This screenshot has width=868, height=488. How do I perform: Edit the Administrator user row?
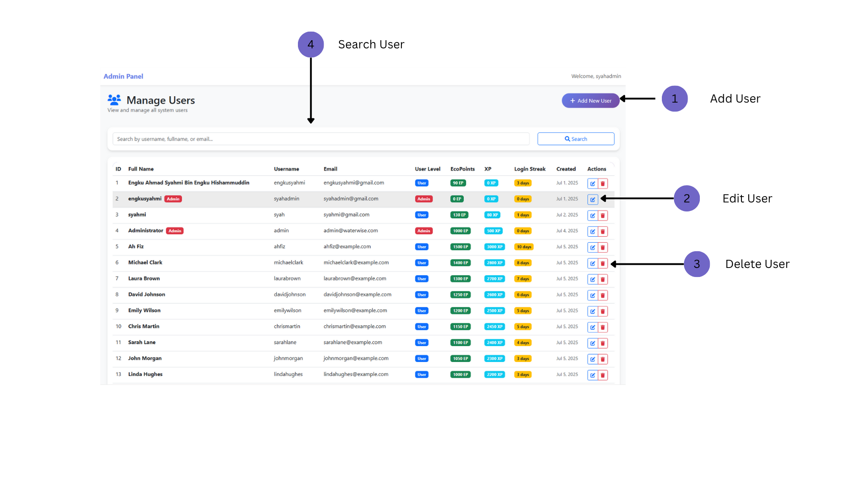point(592,231)
